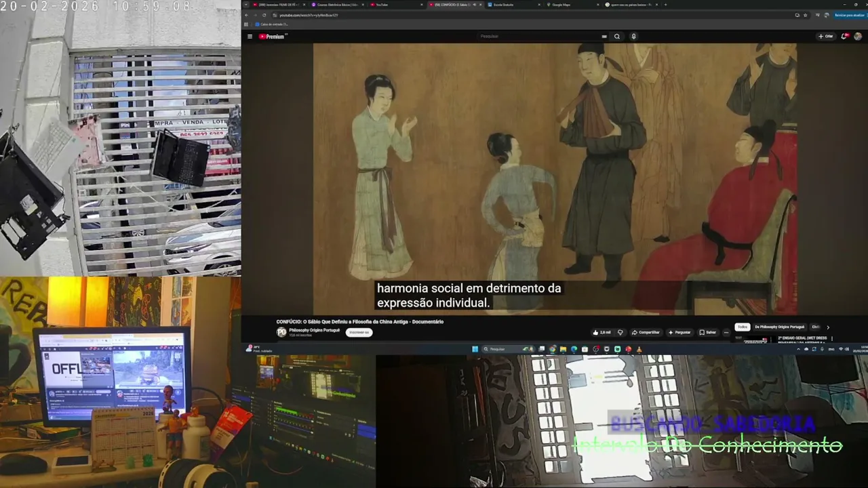Open the bookmarks bar apps grid icon
Viewport: 868px width, 488px height.
246,24
